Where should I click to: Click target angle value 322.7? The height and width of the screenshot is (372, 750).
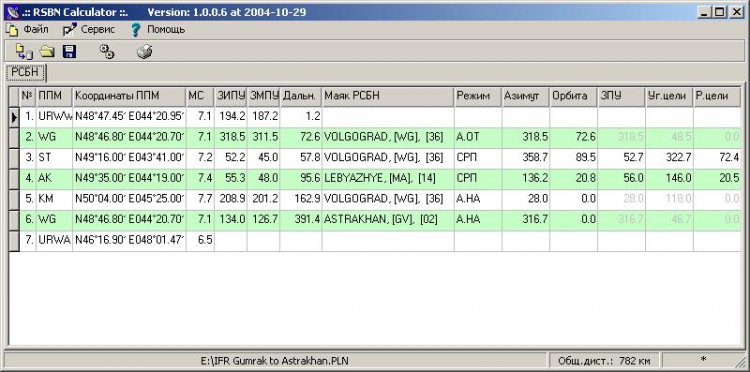(669, 158)
